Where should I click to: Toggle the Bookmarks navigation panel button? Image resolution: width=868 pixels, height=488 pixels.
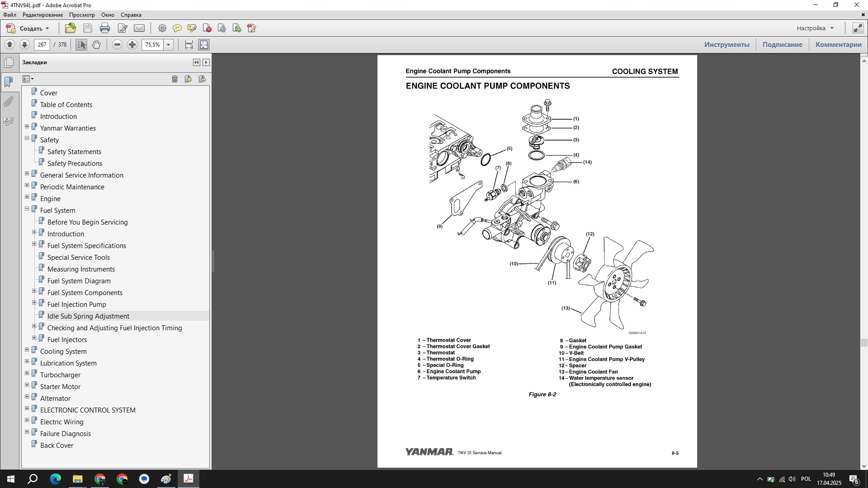[9, 82]
